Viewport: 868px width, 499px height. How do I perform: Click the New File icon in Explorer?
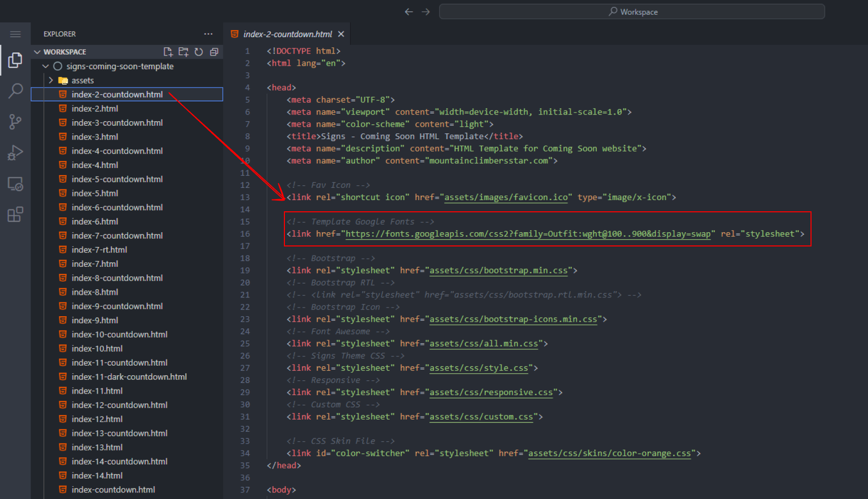[x=168, y=52]
